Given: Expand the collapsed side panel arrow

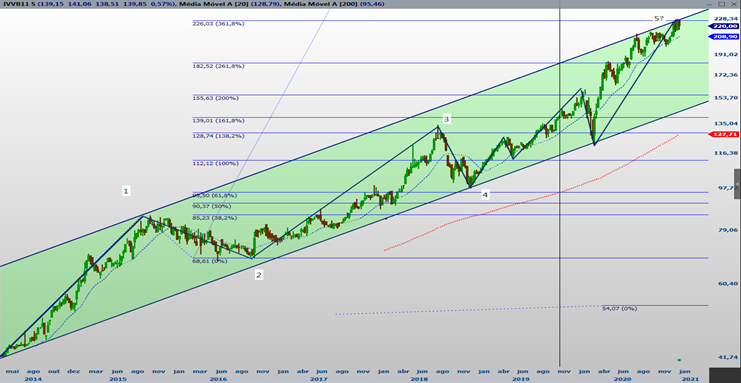Looking at the screenshot, I should (737, 184).
